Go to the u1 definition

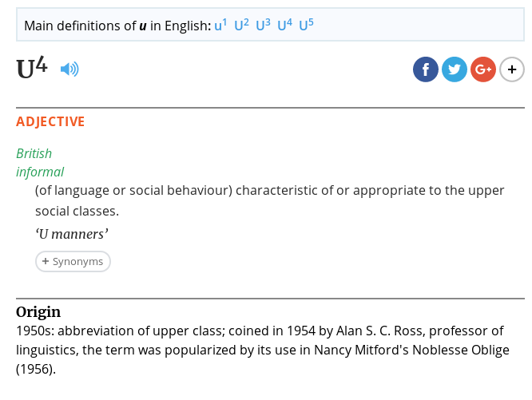(x=220, y=26)
